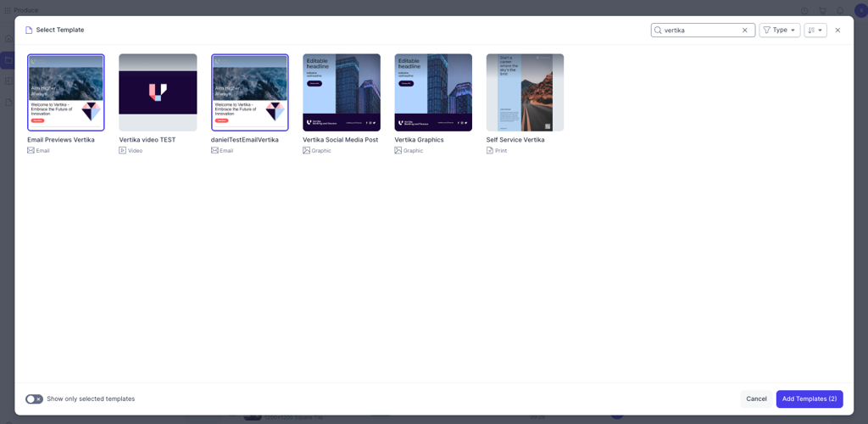Click the danielTestEmailVertika title
Screen dimensions: 868x424
tap(245, 140)
